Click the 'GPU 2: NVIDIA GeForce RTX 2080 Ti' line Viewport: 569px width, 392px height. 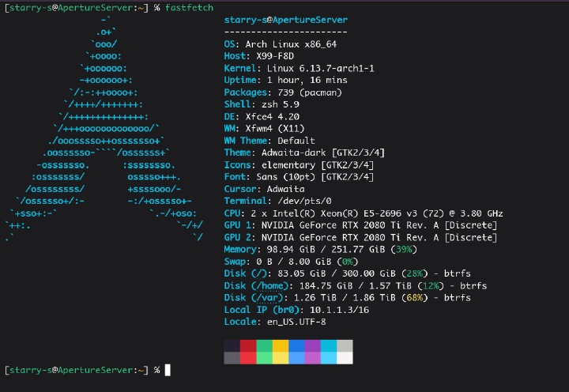[x=360, y=238]
